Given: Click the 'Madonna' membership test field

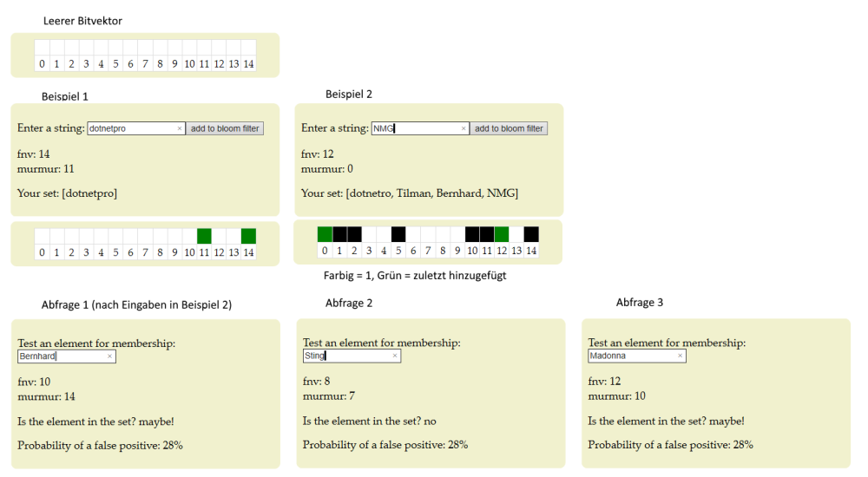Looking at the screenshot, I should point(629,356).
